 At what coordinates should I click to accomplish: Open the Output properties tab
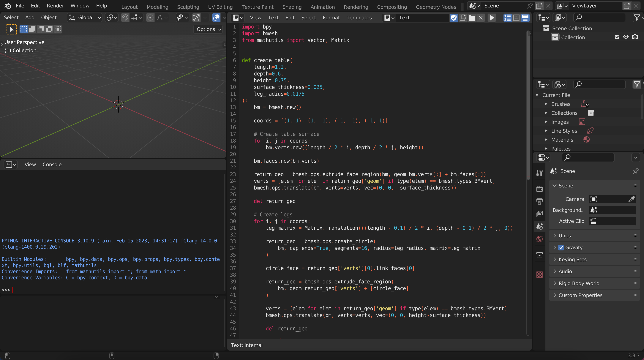pos(539,201)
